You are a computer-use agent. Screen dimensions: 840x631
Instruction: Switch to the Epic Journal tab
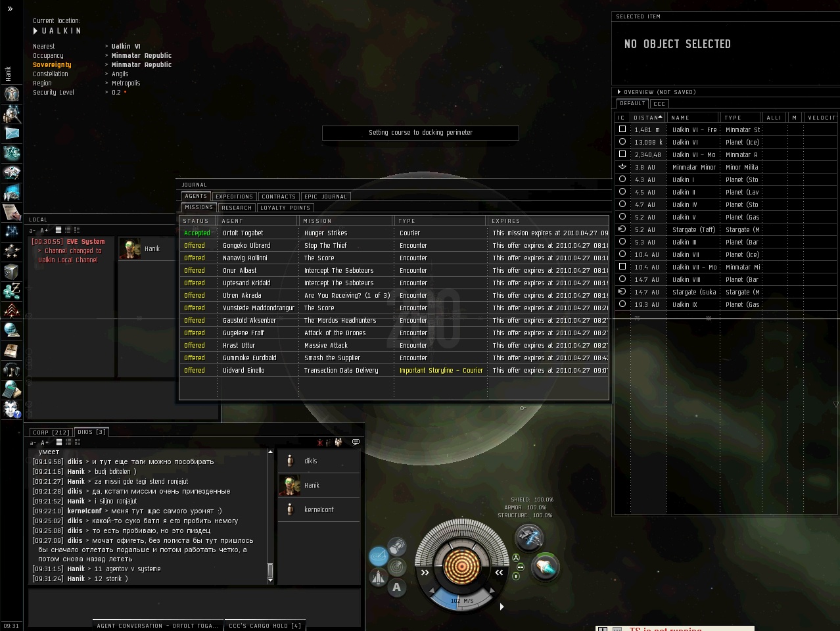coord(325,197)
